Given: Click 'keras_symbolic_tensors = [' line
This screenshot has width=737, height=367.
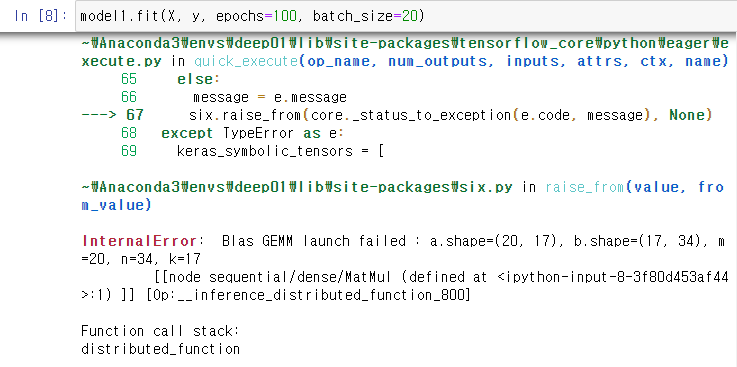Looking at the screenshot, I should coord(281,151).
